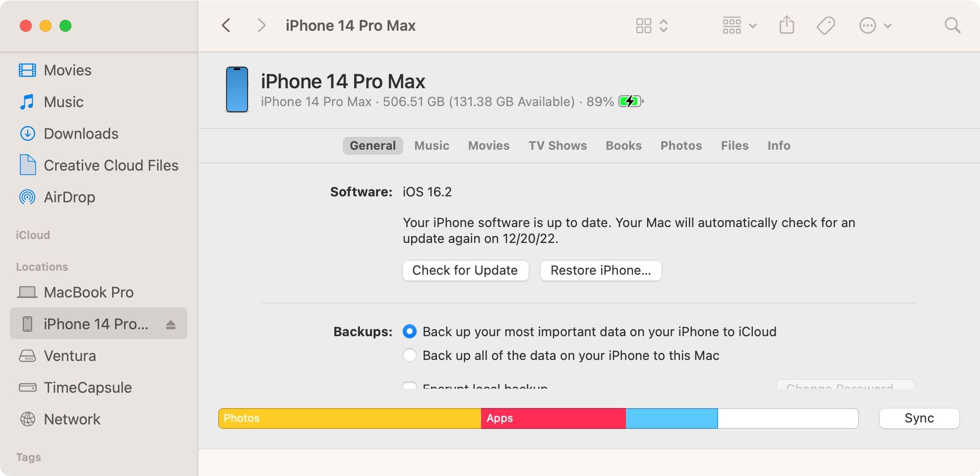Toggle the Encrypt local backup checkbox

(x=410, y=386)
